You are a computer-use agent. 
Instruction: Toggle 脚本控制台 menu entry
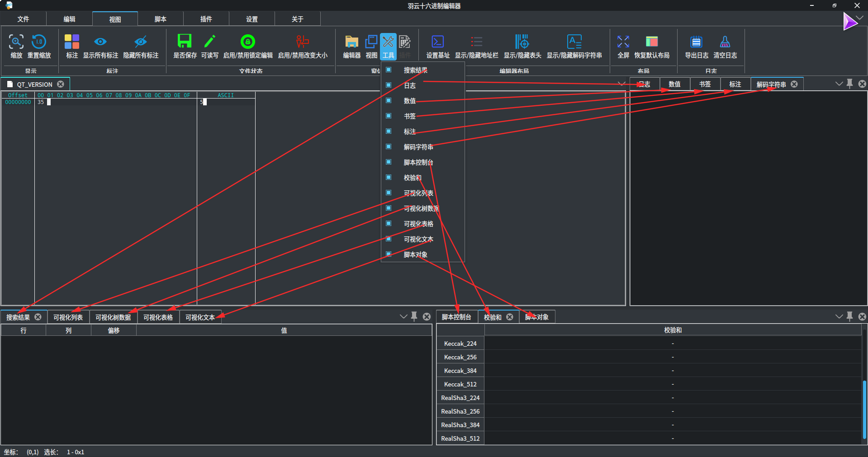[x=423, y=162]
